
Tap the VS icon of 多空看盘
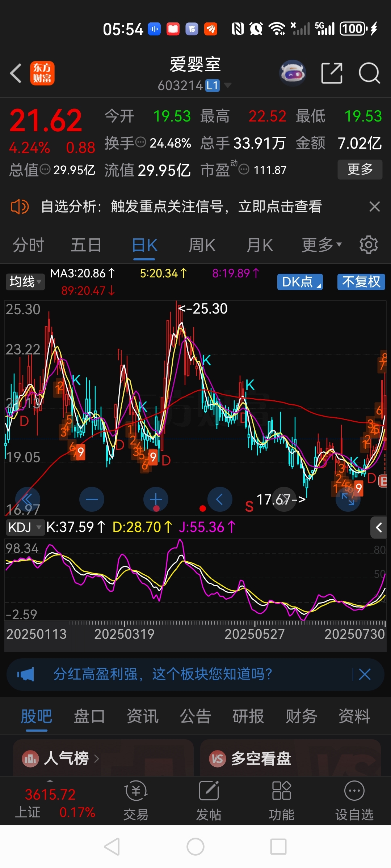point(218,758)
